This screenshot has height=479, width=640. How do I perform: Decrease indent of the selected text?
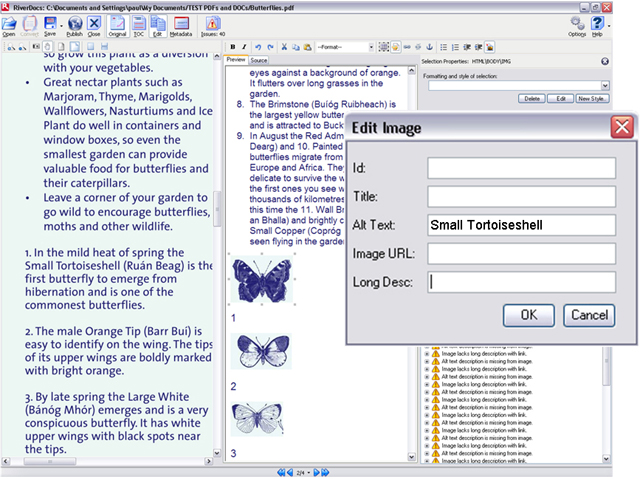pos(467,47)
